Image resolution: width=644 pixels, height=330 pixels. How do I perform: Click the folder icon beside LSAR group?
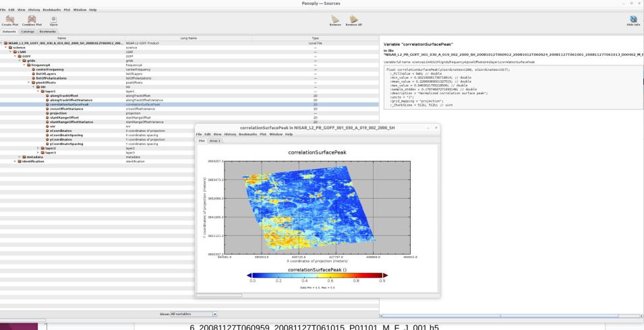(x=16, y=52)
